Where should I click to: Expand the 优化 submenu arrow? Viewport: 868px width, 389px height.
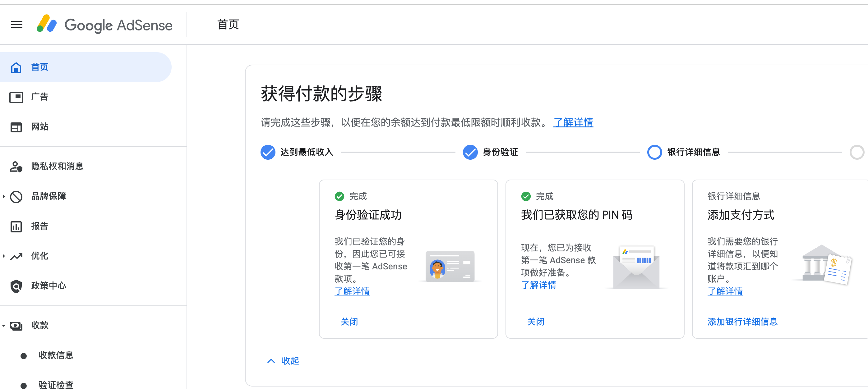click(4, 256)
